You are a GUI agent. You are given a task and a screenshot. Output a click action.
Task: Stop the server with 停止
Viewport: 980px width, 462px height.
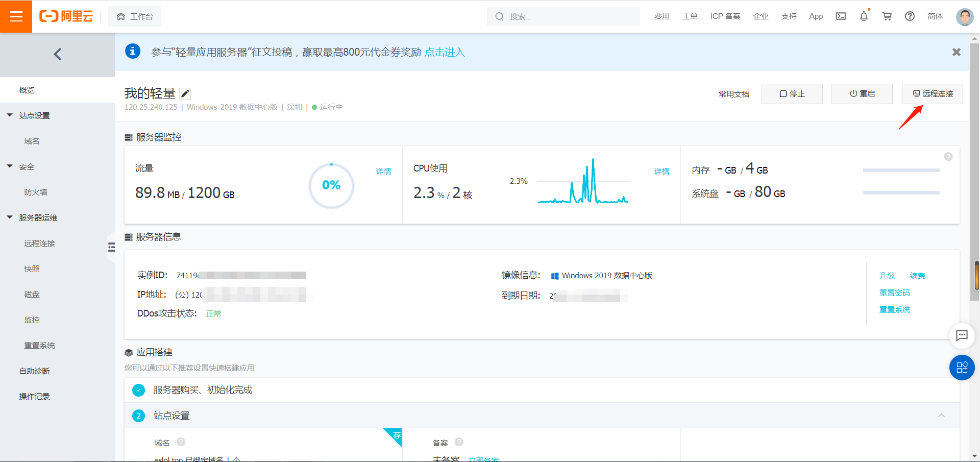pos(792,94)
